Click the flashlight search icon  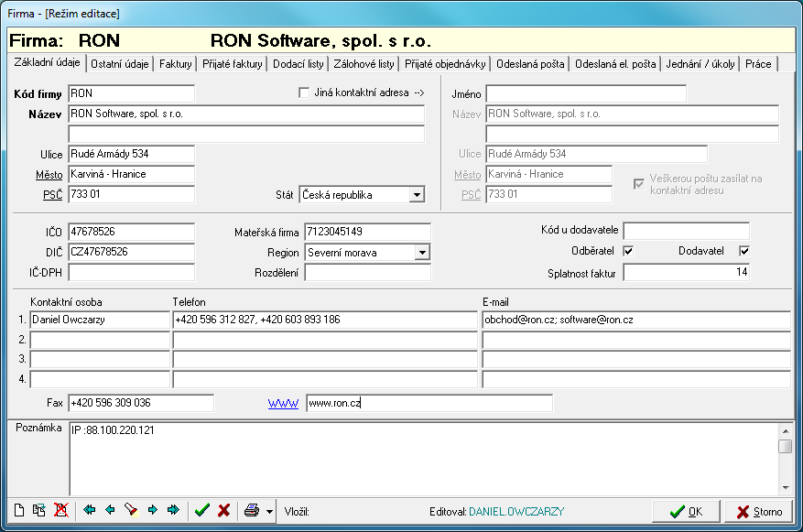click(131, 510)
